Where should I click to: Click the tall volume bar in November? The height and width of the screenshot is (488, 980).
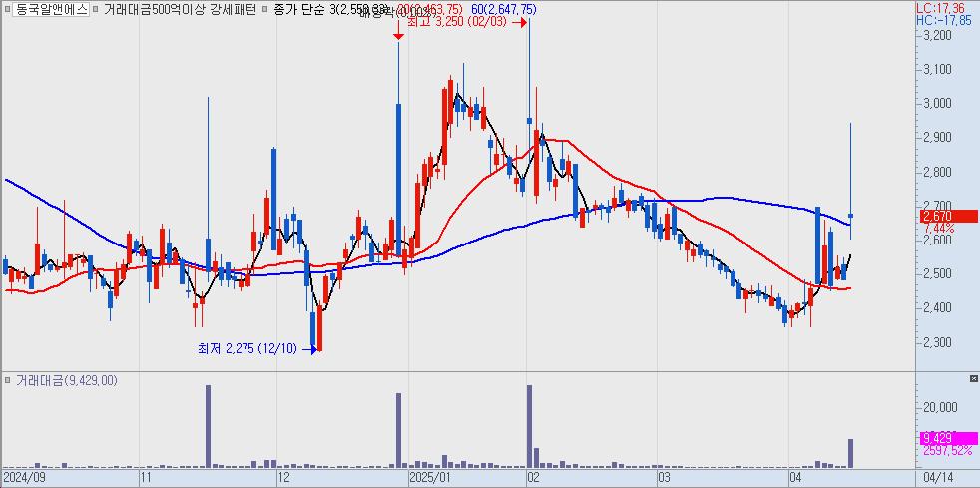[209, 427]
